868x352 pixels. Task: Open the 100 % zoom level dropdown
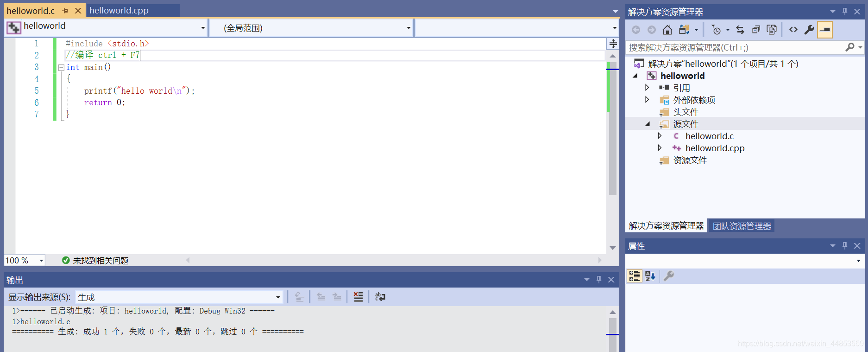(41, 261)
